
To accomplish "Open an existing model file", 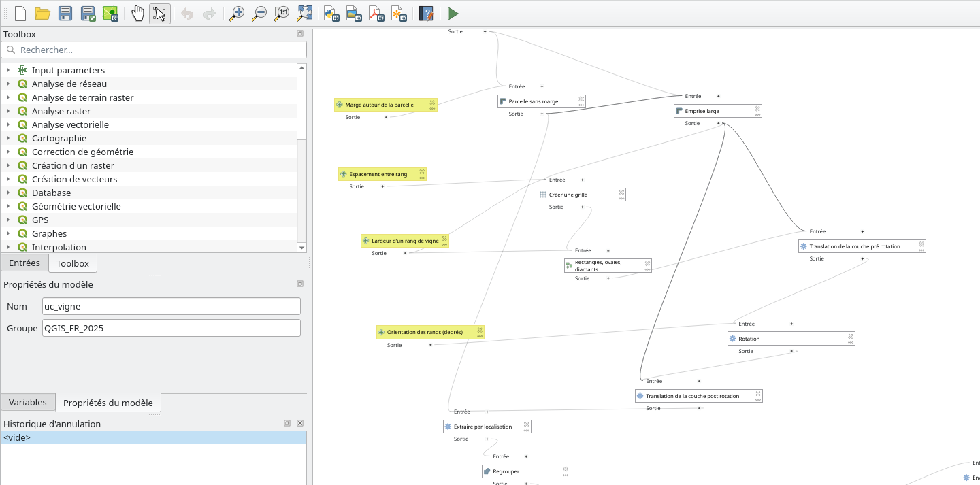I will [x=43, y=13].
